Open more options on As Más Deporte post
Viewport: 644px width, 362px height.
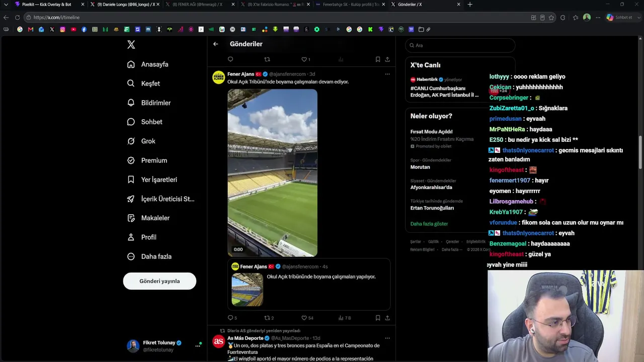[x=387, y=338]
